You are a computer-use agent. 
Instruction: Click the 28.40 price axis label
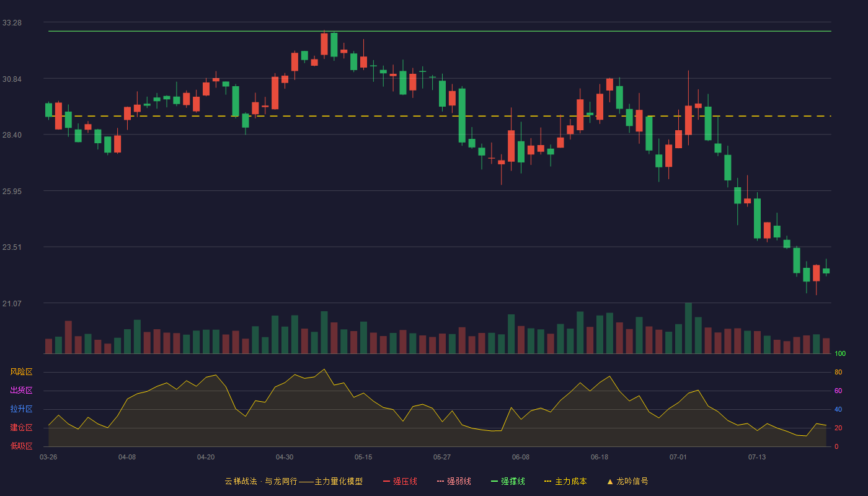coord(12,135)
